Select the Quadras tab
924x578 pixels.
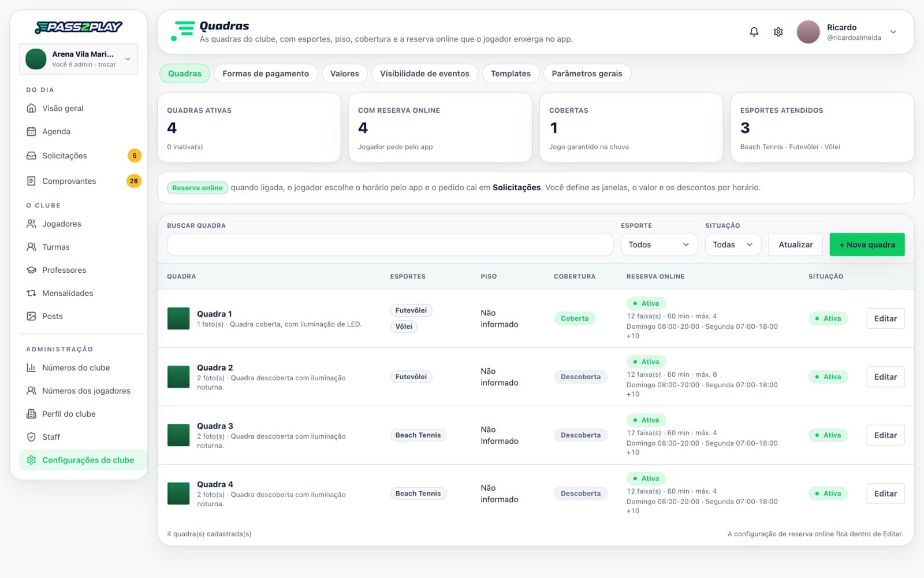pos(185,73)
